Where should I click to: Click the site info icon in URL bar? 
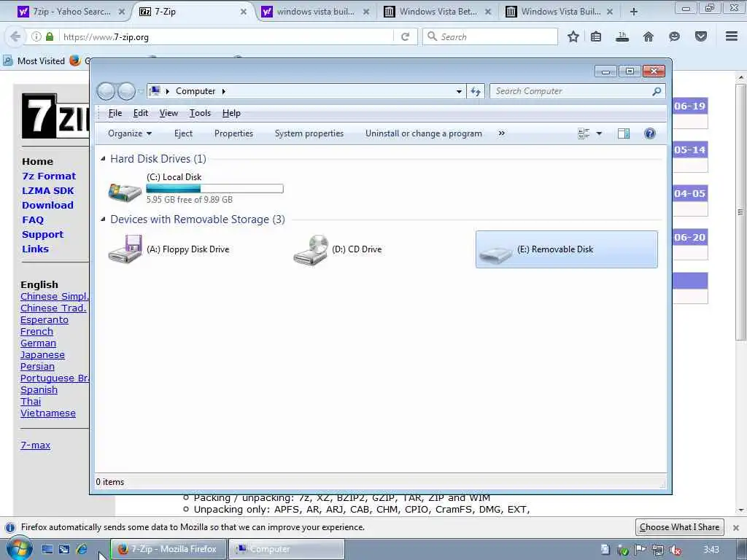36,36
